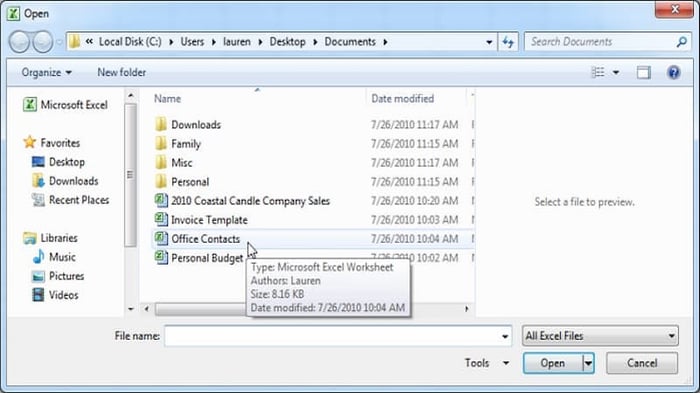
Task: Click the Music library note icon
Action: coord(38,257)
